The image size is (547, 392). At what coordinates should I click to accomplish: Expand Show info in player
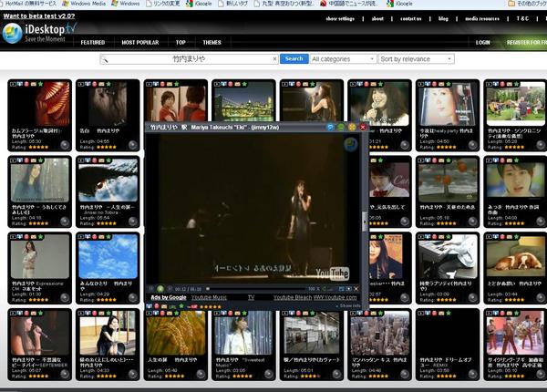pos(348,306)
